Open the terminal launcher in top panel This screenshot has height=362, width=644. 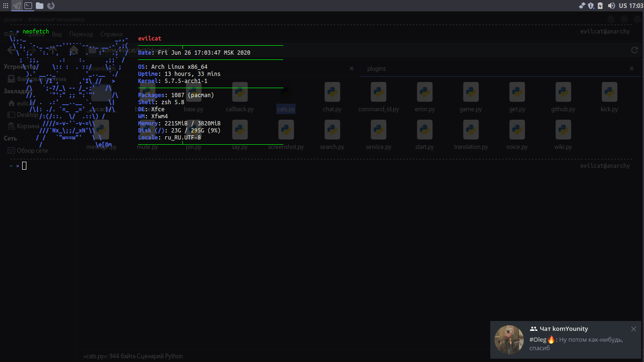(x=28, y=6)
